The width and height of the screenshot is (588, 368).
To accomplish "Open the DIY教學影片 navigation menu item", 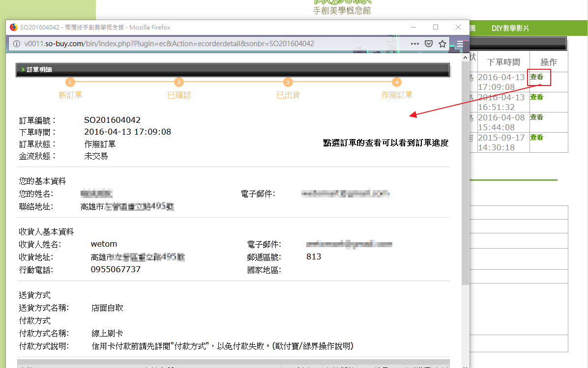I will tap(510, 28).
